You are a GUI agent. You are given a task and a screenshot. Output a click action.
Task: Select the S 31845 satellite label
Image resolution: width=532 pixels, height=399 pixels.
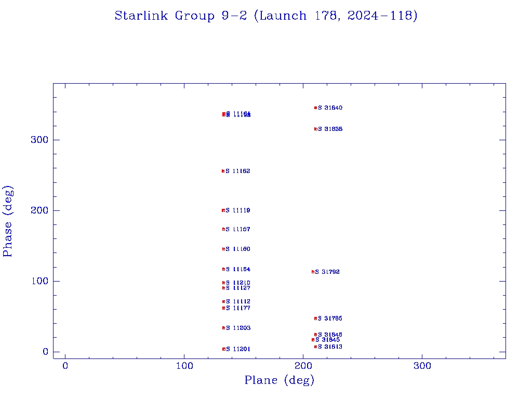tap(327, 340)
